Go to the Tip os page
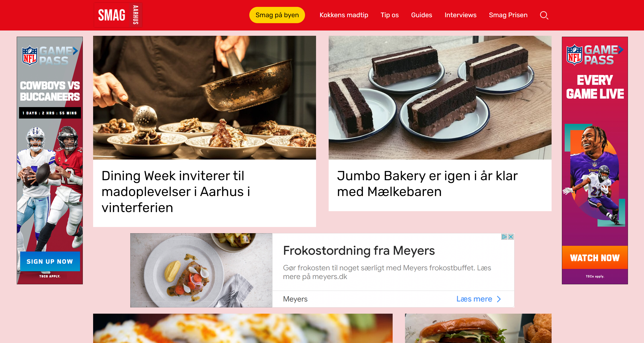Screen dimensions: 644x343 [389, 15]
